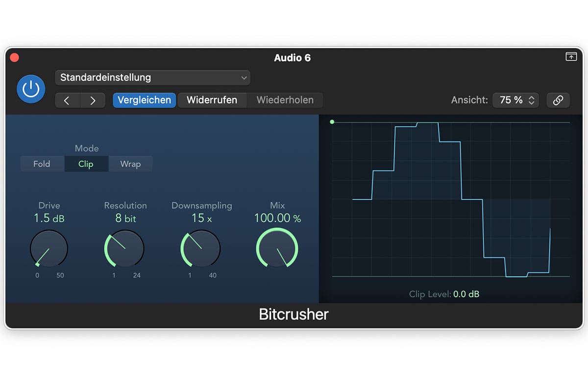This screenshot has width=588, height=382.
Task: Click the Audio 6 window title
Action: pos(293,58)
